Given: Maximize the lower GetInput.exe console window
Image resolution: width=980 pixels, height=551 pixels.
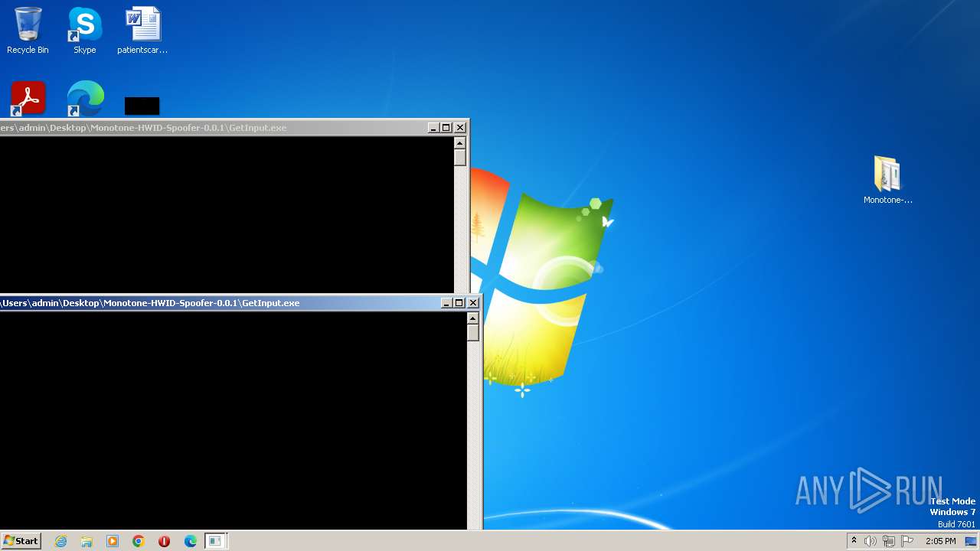Looking at the screenshot, I should [x=459, y=303].
